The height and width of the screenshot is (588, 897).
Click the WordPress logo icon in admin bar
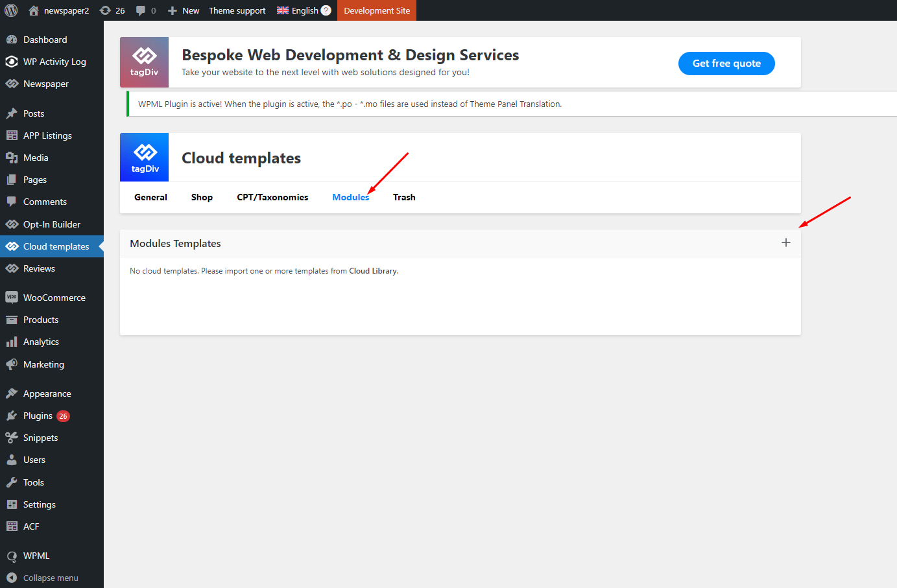[x=11, y=10]
